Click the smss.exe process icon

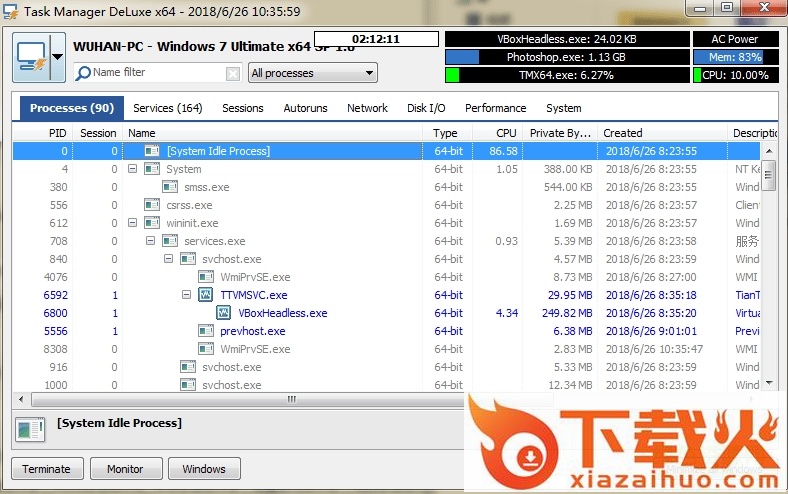(x=170, y=187)
